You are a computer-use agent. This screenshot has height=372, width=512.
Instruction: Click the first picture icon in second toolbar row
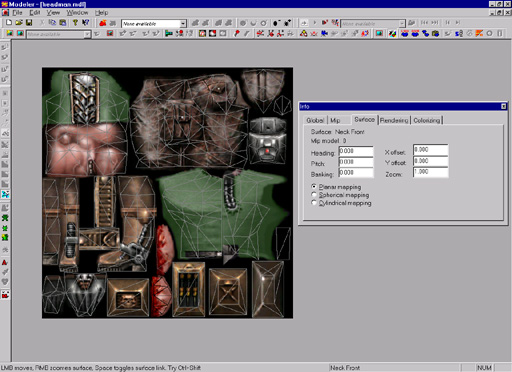pos(9,33)
